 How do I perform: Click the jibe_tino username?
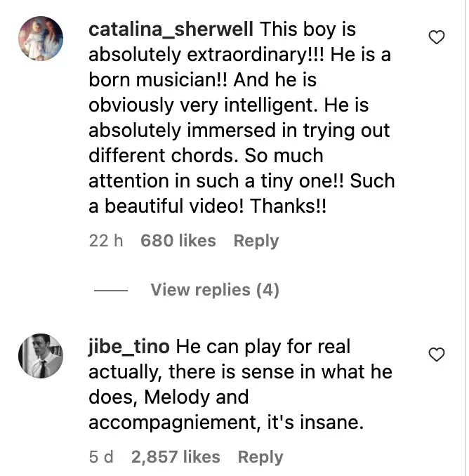pyautogui.click(x=128, y=347)
